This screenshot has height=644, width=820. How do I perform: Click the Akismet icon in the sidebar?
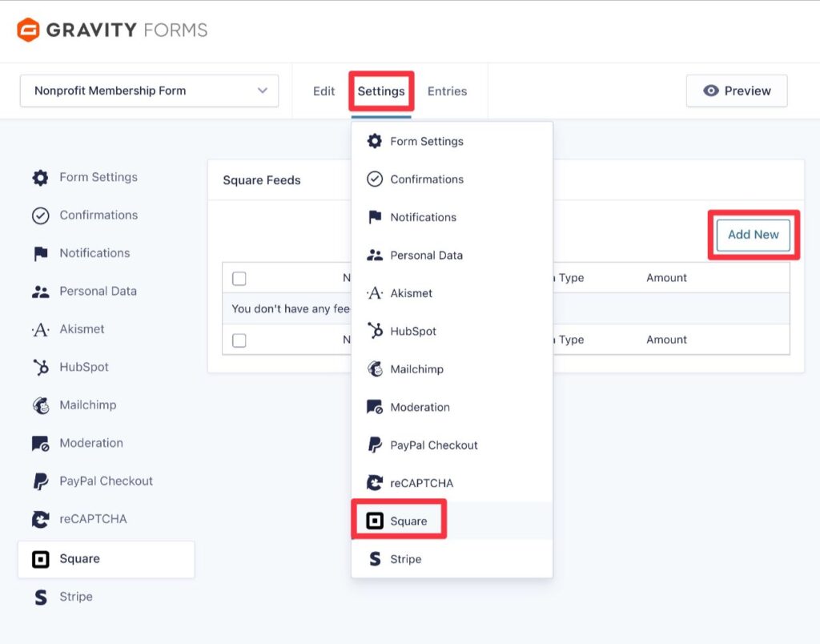point(40,329)
